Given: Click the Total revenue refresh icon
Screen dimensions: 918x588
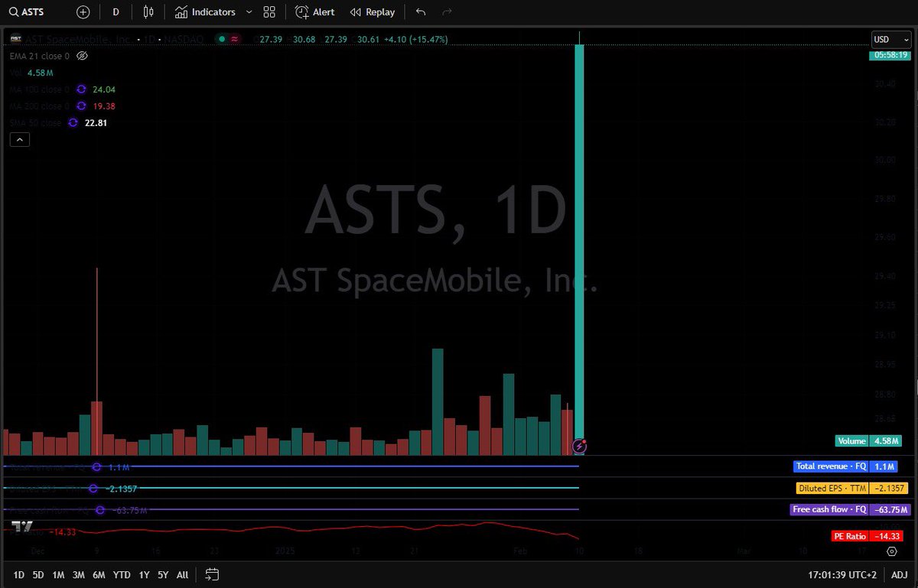Looking at the screenshot, I should (x=96, y=467).
